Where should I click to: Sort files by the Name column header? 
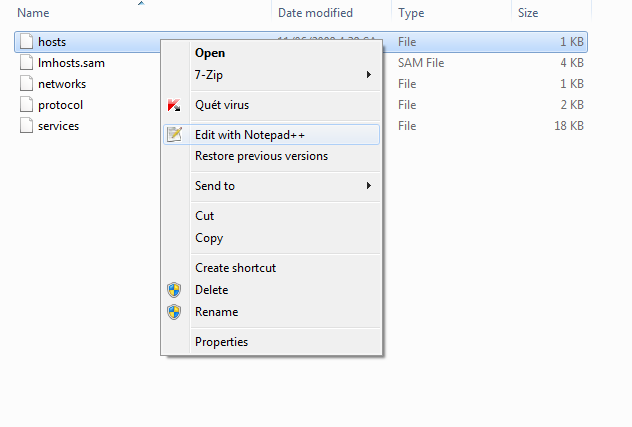34,13
